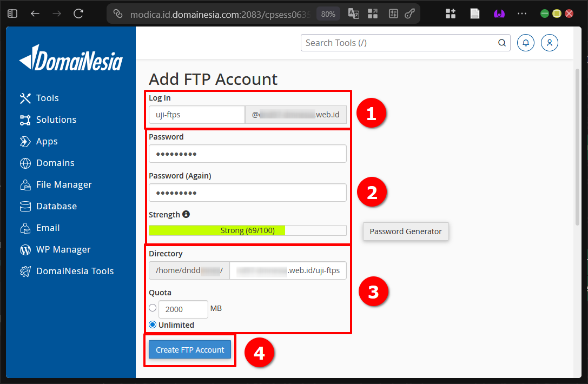
Task: Click the translate page icon in the toolbar
Action: (353, 13)
